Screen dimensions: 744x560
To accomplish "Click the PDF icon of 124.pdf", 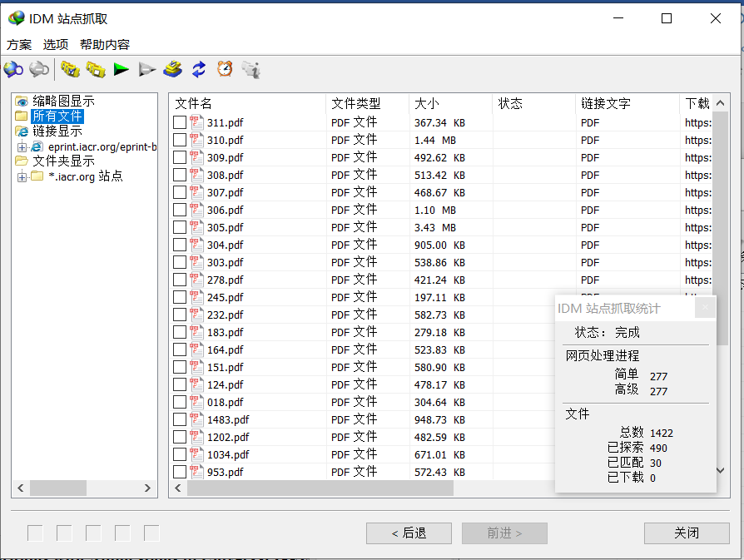I will click(x=196, y=385).
